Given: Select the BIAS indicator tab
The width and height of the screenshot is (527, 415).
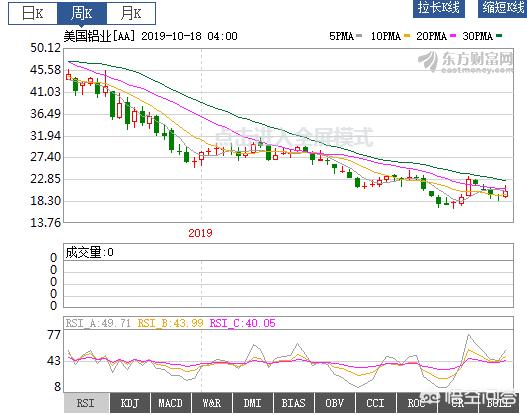Looking at the screenshot, I should click(294, 403).
